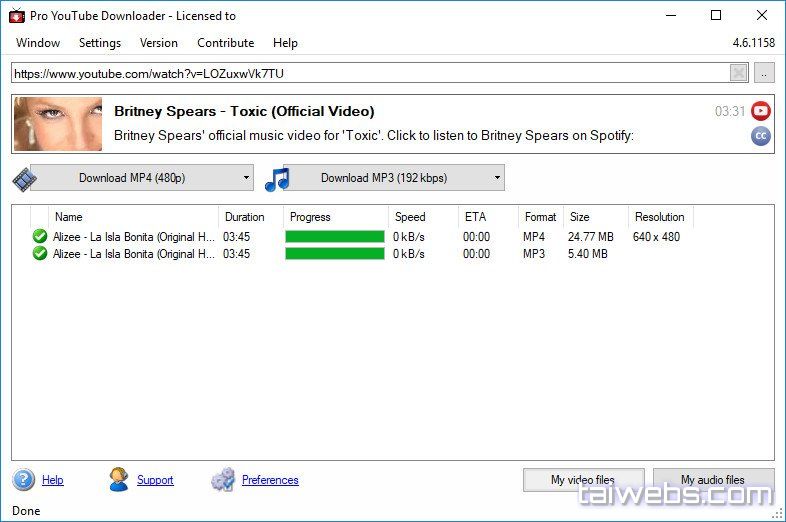Click the Support headset person icon
Viewport: 786px width, 522px height.
pyautogui.click(x=119, y=480)
